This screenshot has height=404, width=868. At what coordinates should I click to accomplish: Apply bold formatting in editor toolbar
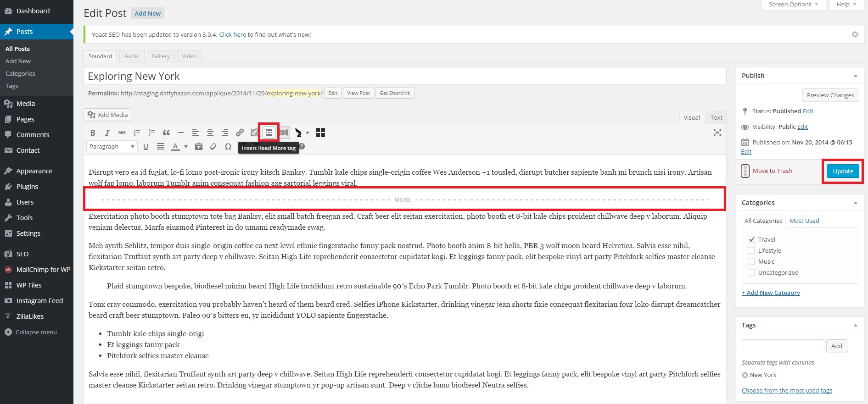click(x=93, y=133)
